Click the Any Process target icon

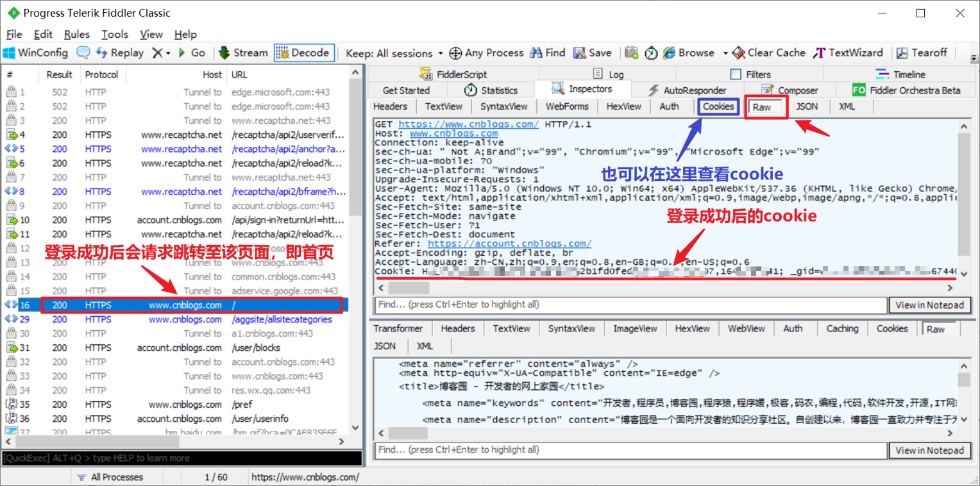(455, 53)
